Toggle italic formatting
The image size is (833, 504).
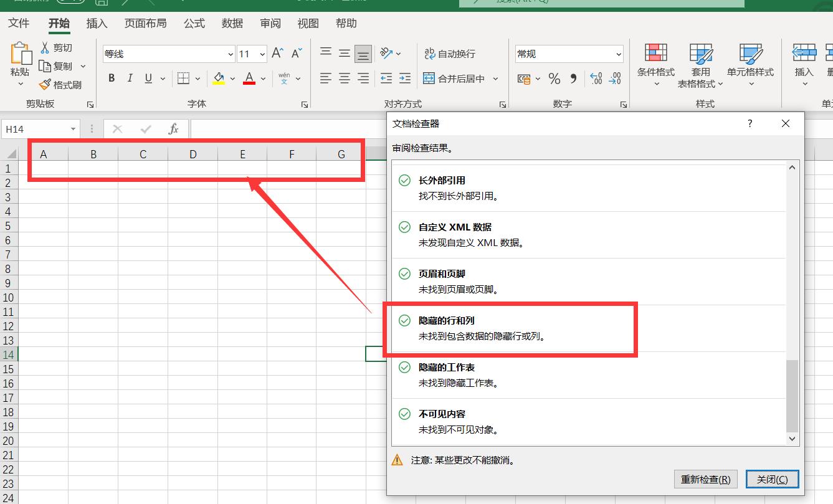point(130,78)
